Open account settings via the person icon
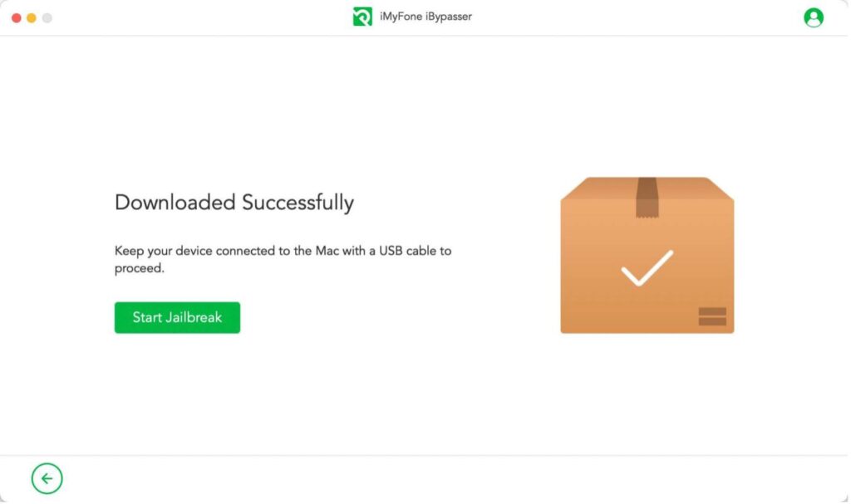The image size is (851, 504). tap(813, 17)
